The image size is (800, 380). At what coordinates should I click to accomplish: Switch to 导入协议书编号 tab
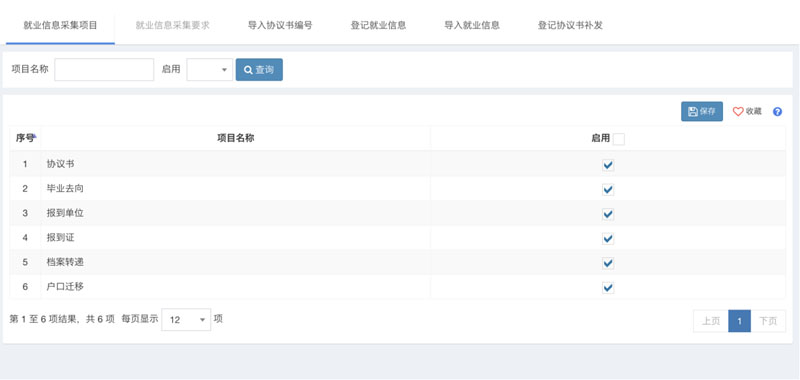click(x=280, y=25)
